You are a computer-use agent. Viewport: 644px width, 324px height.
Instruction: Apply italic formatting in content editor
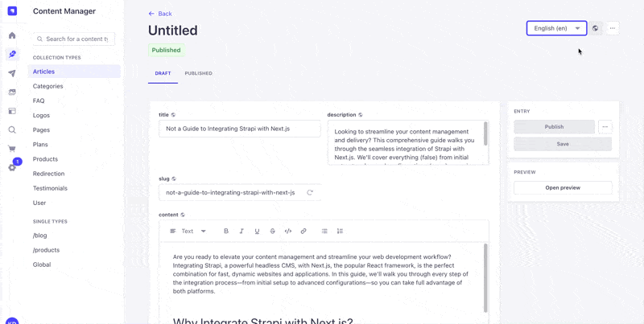click(x=242, y=232)
